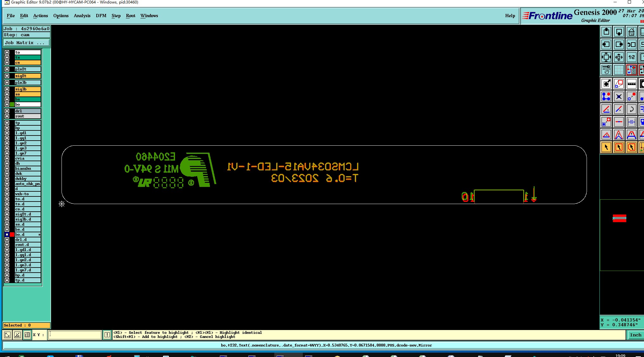The height and width of the screenshot is (357, 644).
Task: Click the Inch units button
Action: pos(635,335)
